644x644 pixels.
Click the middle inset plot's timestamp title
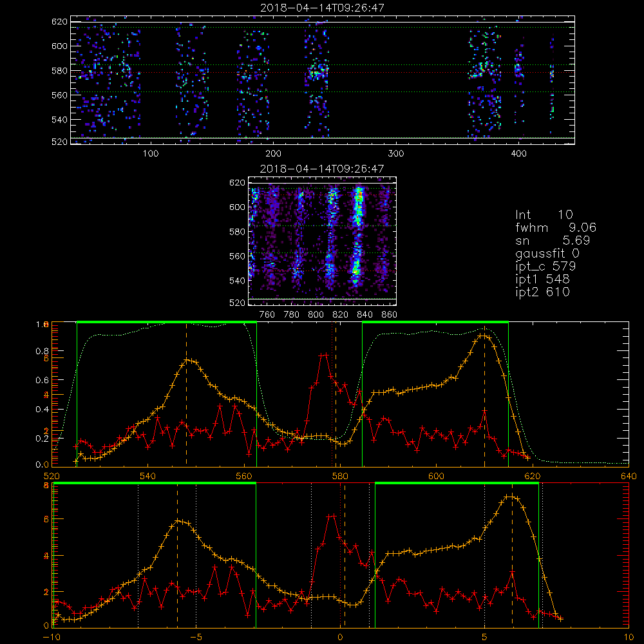[x=322, y=169]
